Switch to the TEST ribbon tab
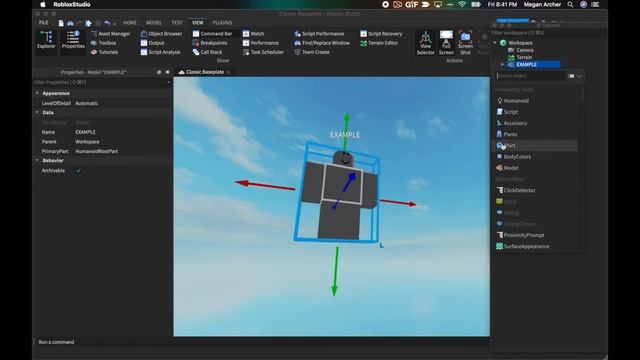Viewport: 640px width, 360px height. point(177,23)
